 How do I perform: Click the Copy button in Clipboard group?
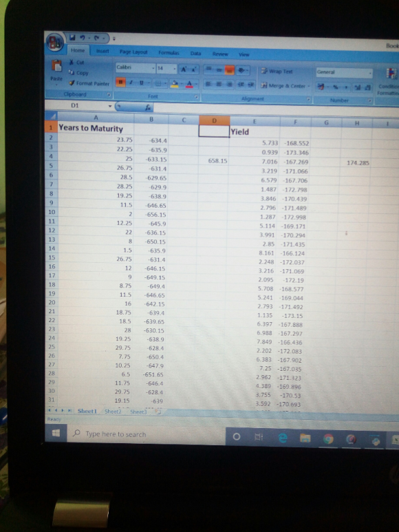click(x=78, y=72)
